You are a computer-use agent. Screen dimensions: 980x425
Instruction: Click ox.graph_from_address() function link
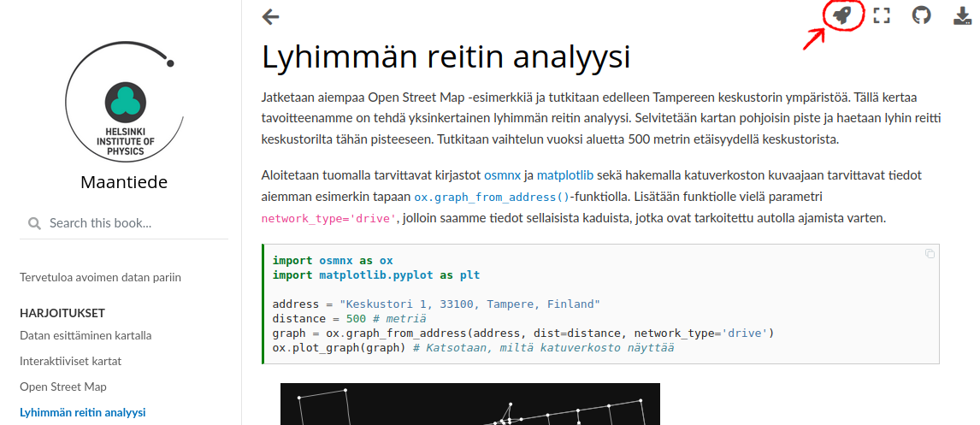[492, 197]
